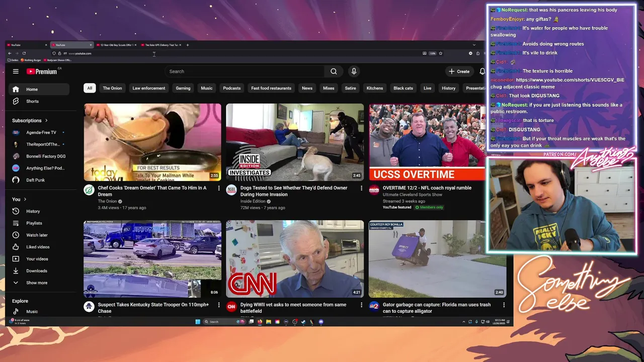Click the search magnifier button

click(x=334, y=71)
